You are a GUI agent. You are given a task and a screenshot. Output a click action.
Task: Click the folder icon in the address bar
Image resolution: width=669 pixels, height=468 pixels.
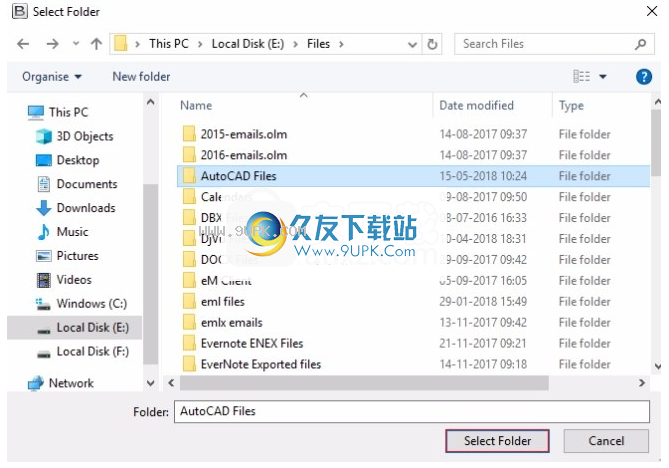pyautogui.click(x=121, y=44)
